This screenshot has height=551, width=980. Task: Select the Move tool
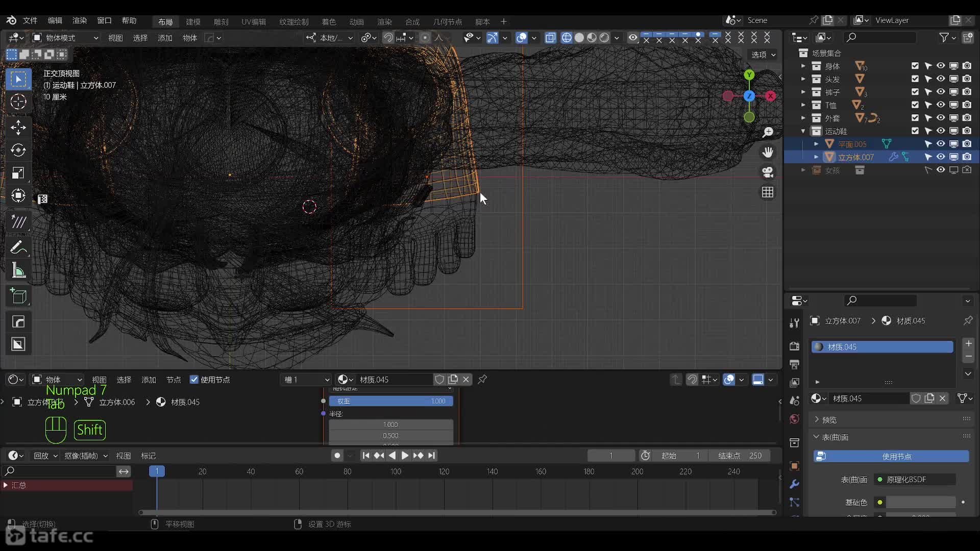click(18, 128)
